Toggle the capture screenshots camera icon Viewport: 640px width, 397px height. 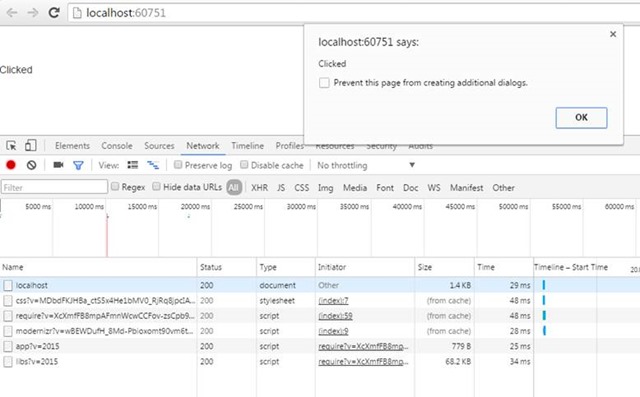[58, 164]
